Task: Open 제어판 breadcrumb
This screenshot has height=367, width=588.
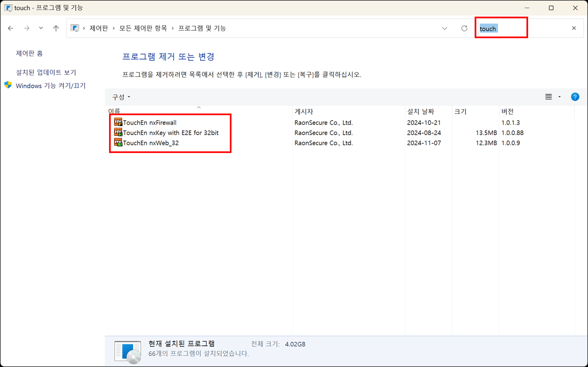Action: (99, 28)
